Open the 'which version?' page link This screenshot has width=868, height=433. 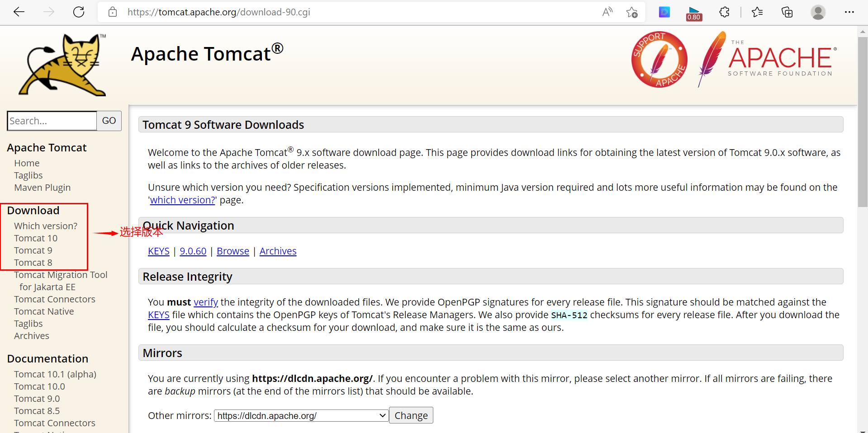[182, 200]
